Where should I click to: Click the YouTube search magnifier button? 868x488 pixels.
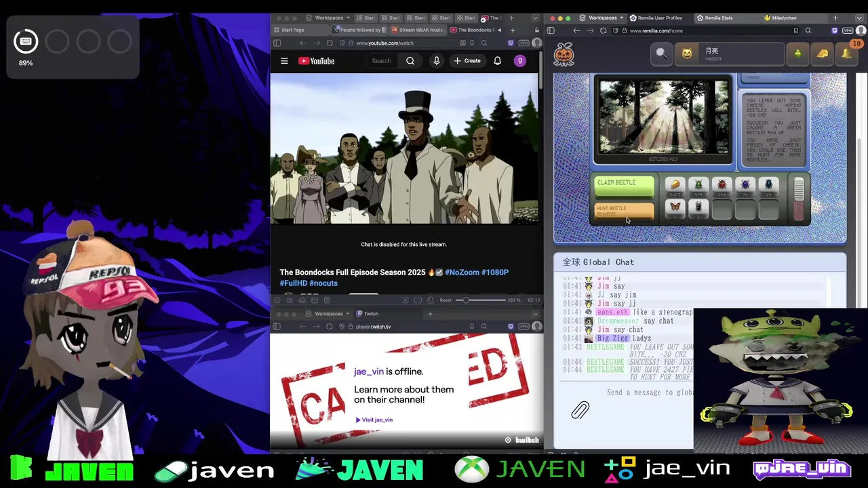pos(410,61)
